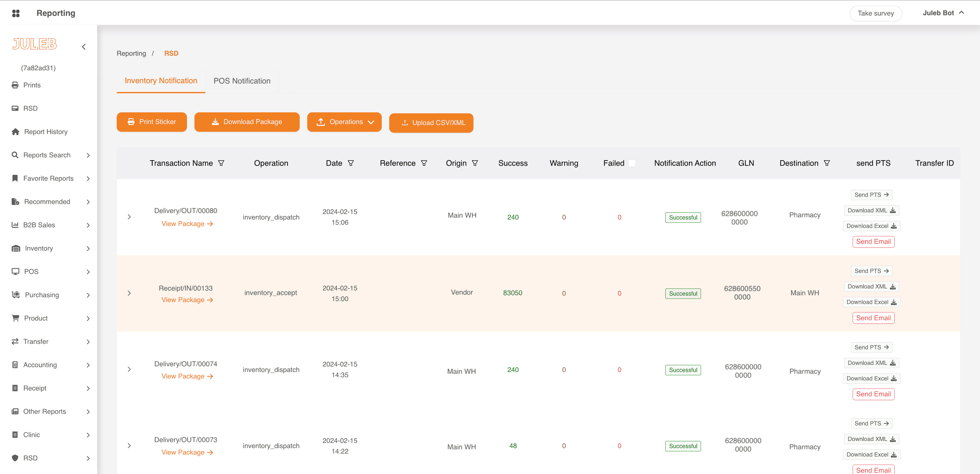
Task: Click the Transfer arrows icon
Action: [x=15, y=341]
